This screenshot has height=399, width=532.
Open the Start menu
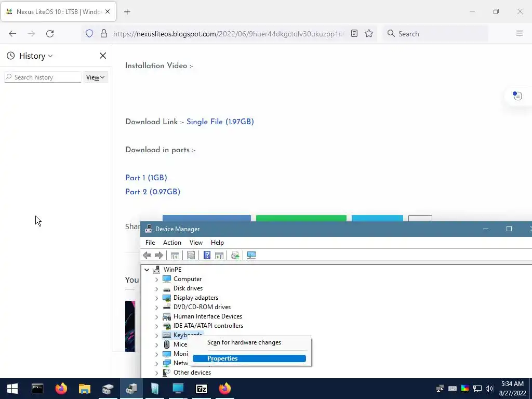12,389
